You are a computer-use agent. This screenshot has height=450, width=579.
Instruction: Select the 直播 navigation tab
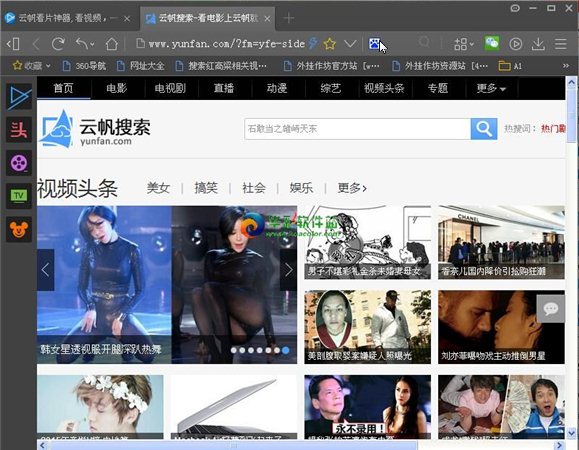point(224,88)
